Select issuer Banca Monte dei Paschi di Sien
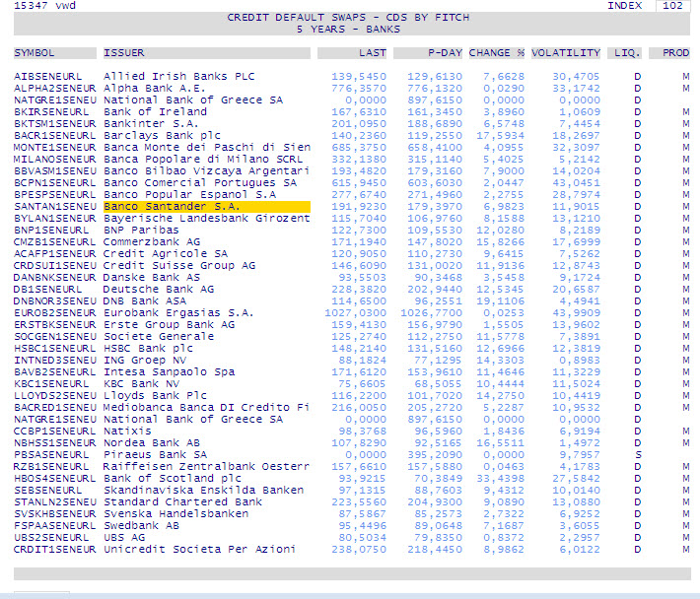The image size is (700, 599). pyautogui.click(x=207, y=147)
